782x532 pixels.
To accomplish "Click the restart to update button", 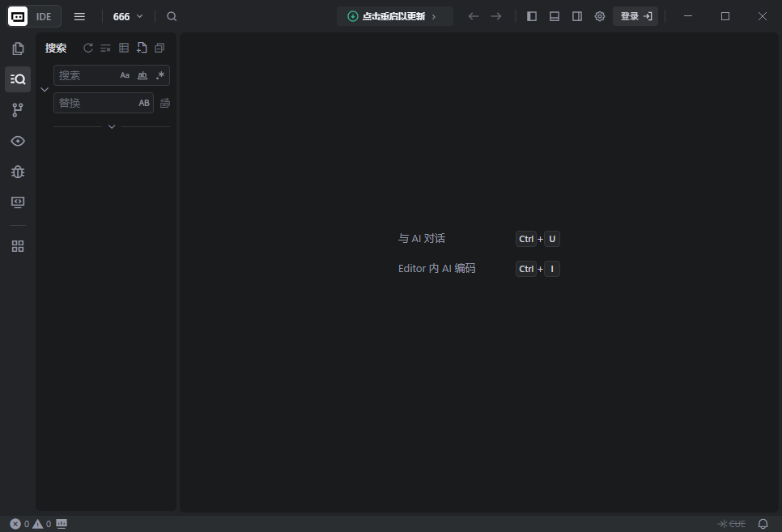I will [x=395, y=16].
